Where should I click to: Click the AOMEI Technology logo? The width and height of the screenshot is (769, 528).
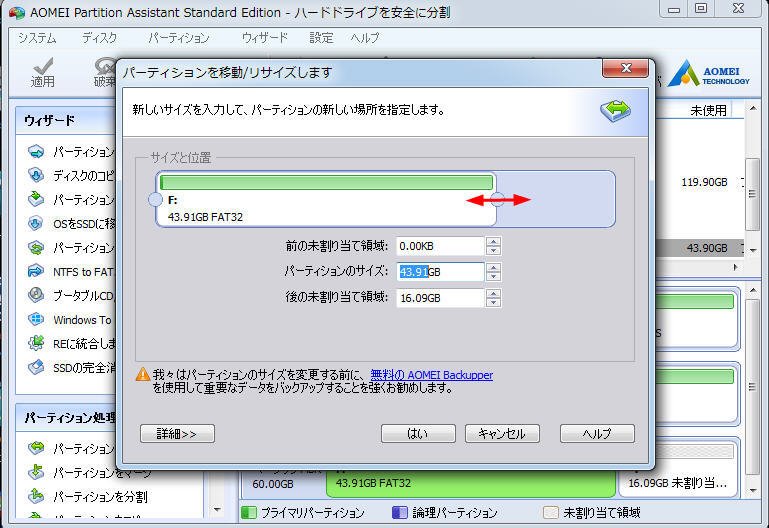coord(708,75)
